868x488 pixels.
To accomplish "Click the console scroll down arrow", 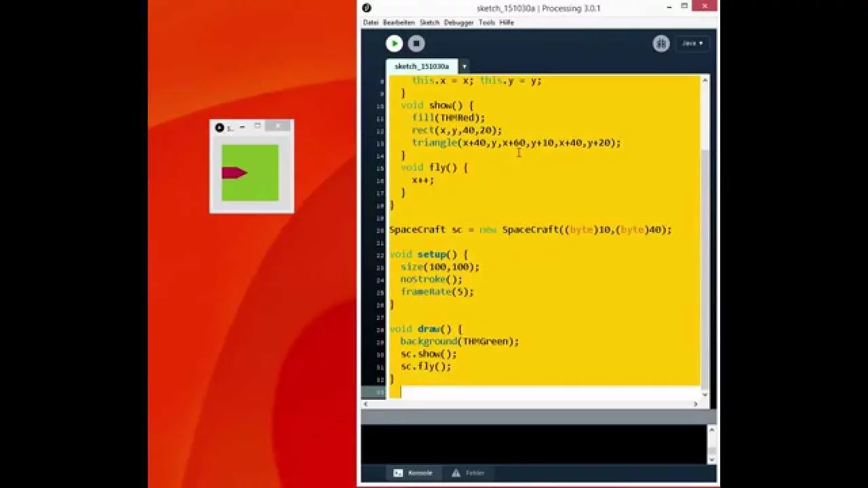I will tap(712, 460).
